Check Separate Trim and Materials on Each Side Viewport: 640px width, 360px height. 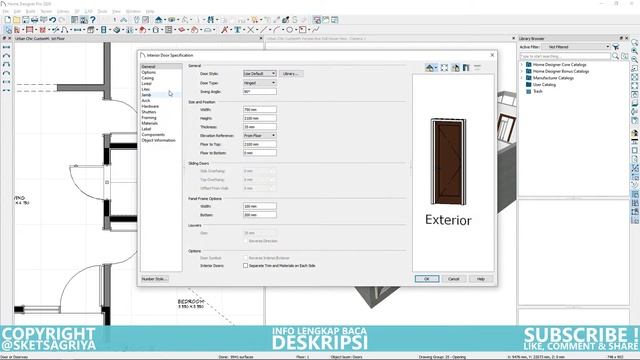click(x=245, y=266)
